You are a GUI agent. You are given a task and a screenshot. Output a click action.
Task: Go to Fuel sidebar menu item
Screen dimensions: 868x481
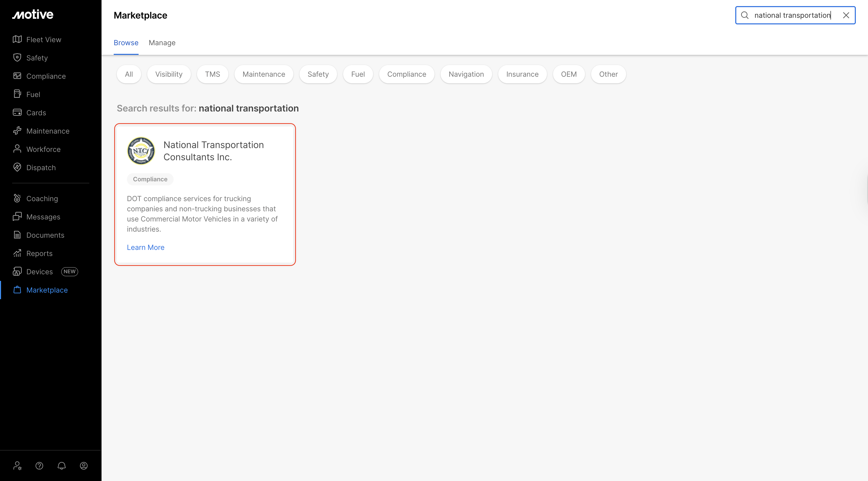pyautogui.click(x=33, y=94)
